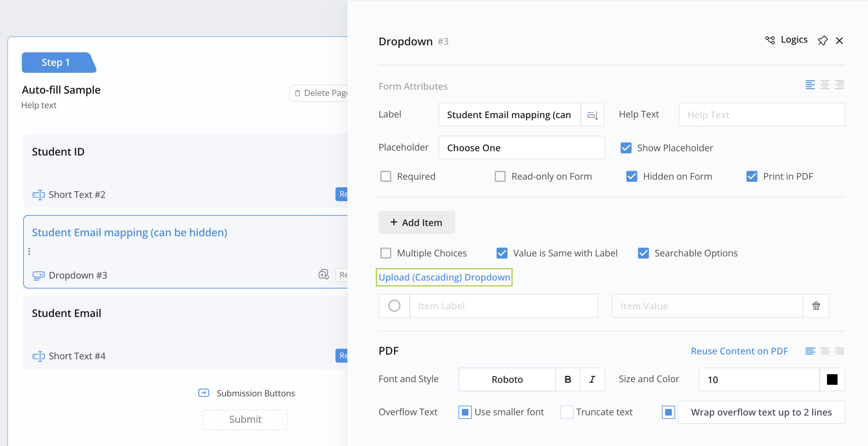Image resolution: width=868 pixels, height=446 pixels.
Task: Click the duplicate icon on Dropdown #3
Action: [323, 274]
